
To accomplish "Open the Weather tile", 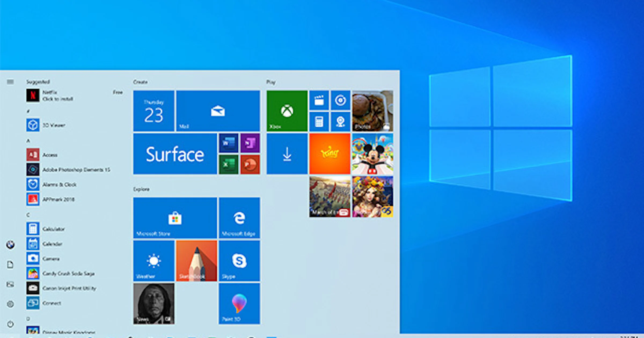I will [153, 261].
